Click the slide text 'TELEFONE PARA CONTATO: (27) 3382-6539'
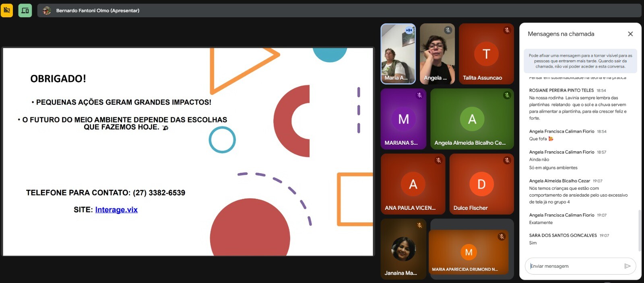This screenshot has height=283, width=644. pos(105,193)
